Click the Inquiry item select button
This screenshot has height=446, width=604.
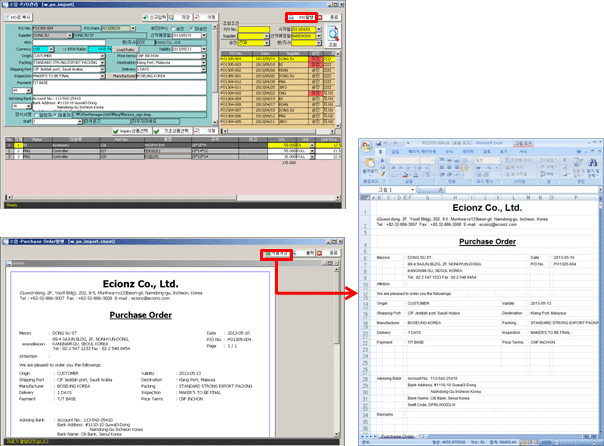[x=131, y=131]
